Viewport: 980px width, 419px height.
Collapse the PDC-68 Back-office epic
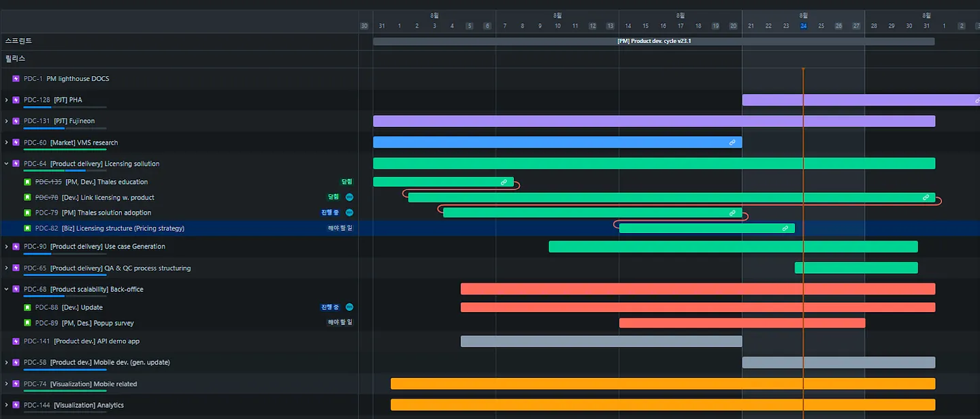pos(7,290)
